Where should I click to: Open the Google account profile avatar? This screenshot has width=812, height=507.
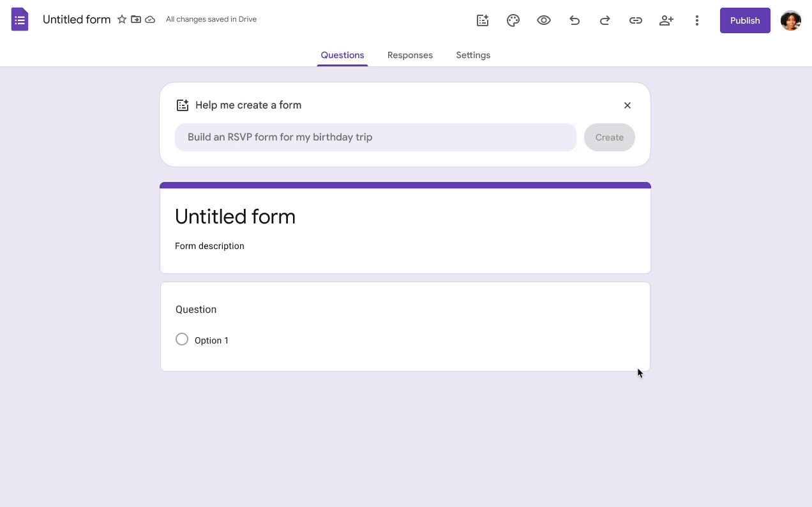pos(791,20)
